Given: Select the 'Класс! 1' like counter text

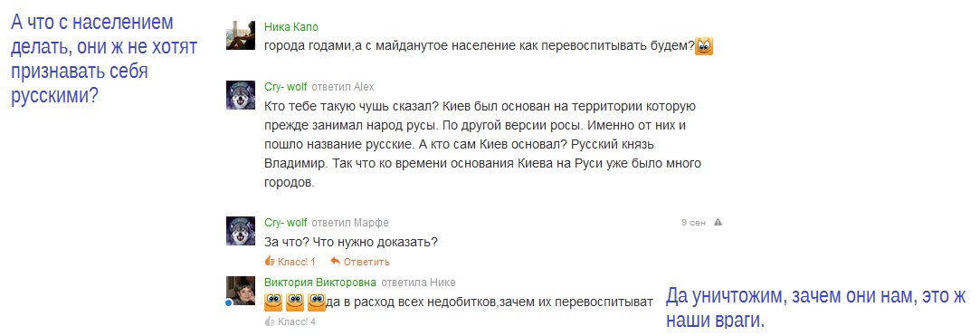Looking at the screenshot, I should pyautogui.click(x=296, y=262).
